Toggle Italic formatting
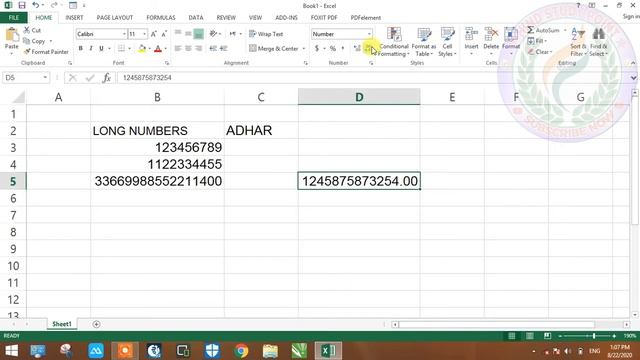The image size is (640, 360). (x=91, y=49)
